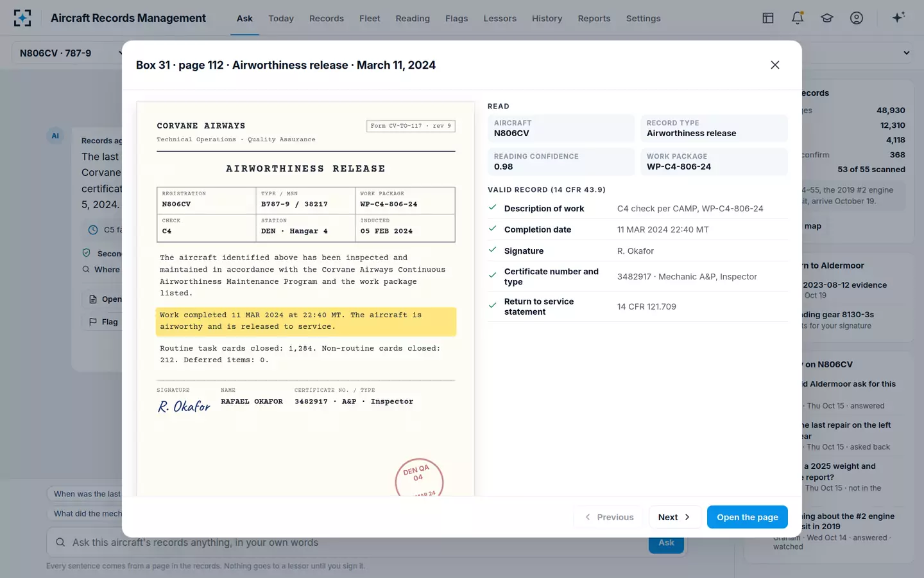924x578 pixels.
Task: Click the Return to service statement row
Action: click(638, 306)
